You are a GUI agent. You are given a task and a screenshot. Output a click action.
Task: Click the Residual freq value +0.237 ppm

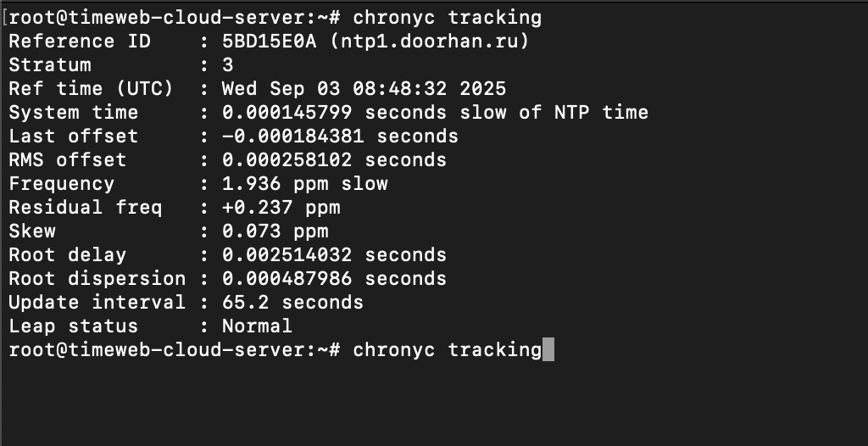(281, 208)
